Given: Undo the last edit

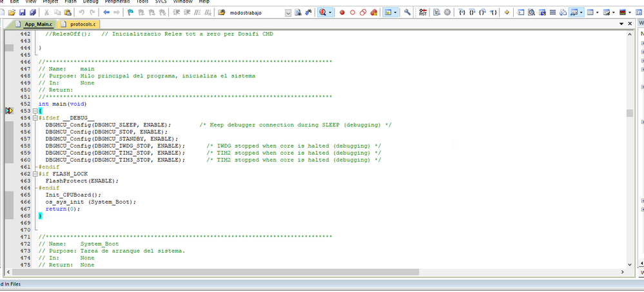Looking at the screenshot, I should (x=82, y=12).
